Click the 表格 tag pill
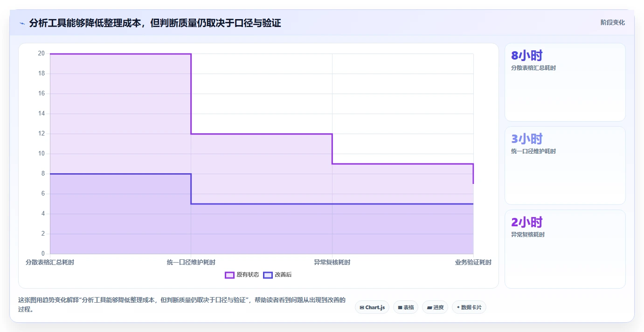The height and width of the screenshot is (332, 644). coord(406,307)
